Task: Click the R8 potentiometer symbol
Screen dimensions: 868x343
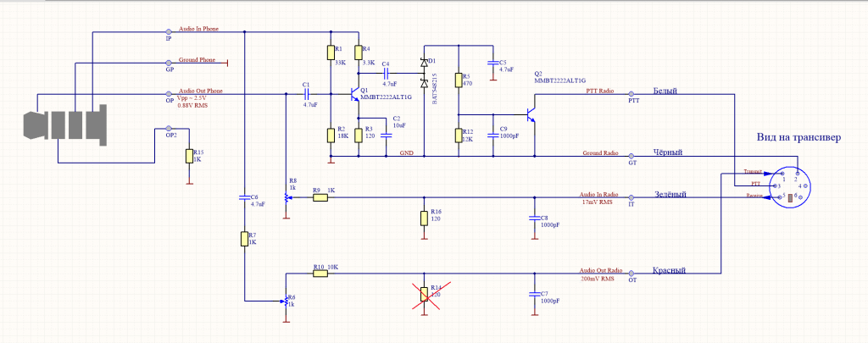Action: pos(287,197)
